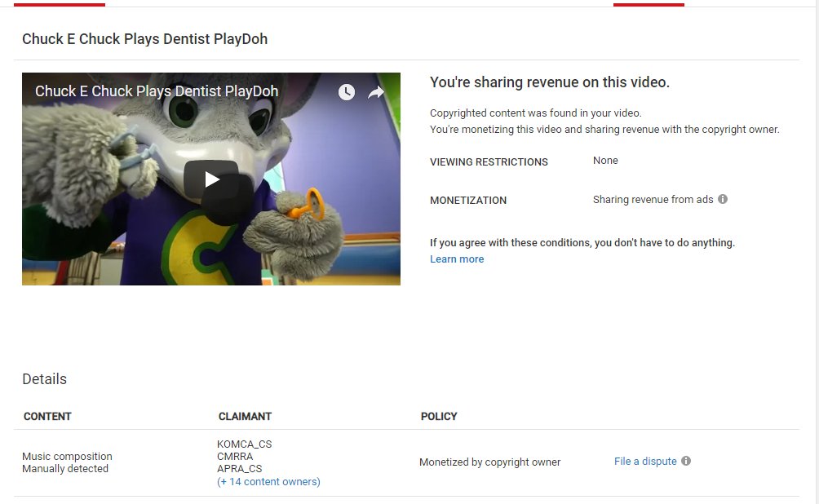
Task: Click the CLAIMANT column header
Action: (x=245, y=416)
